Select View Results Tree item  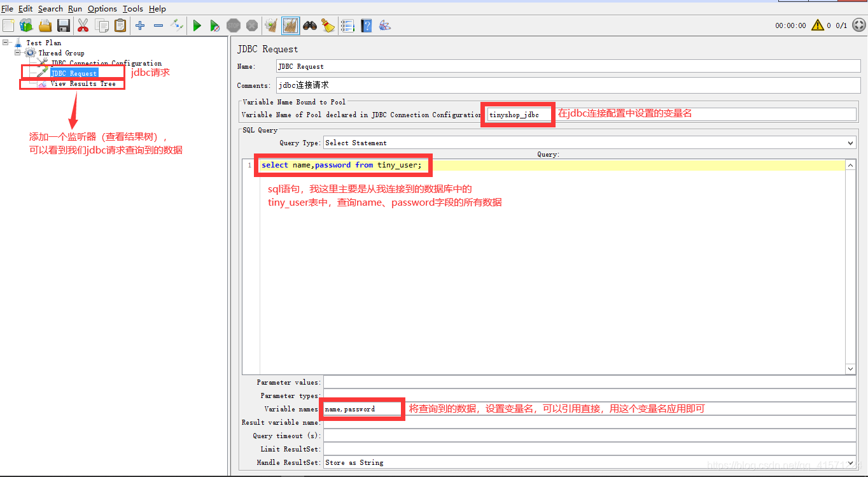(x=83, y=83)
